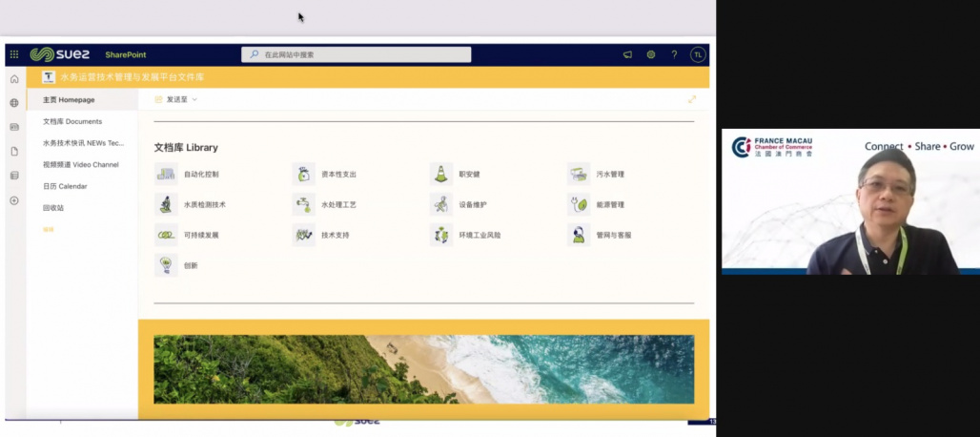
Task: Click the 水务运营技术管理与发展平台文件库 site title
Action: tap(132, 77)
